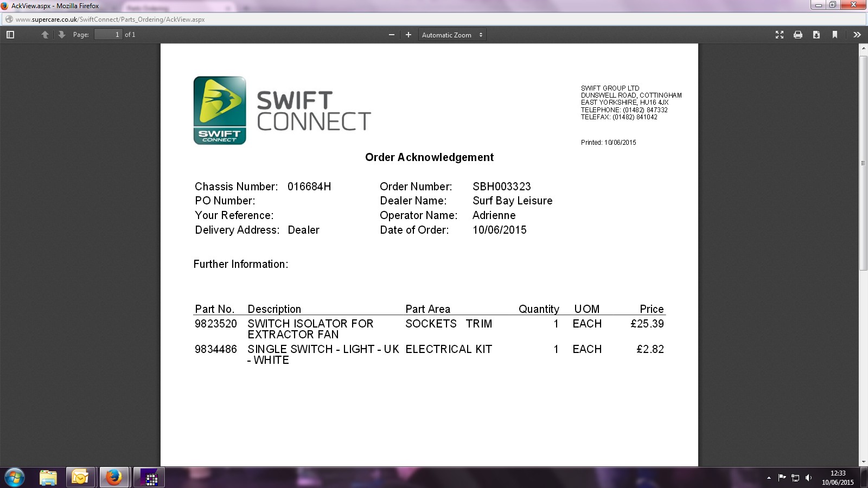Viewport: 868px width, 488px height.
Task: Click SWITCH ISOLATOR FOR EXTRACTOR FAN description
Action: (x=310, y=329)
